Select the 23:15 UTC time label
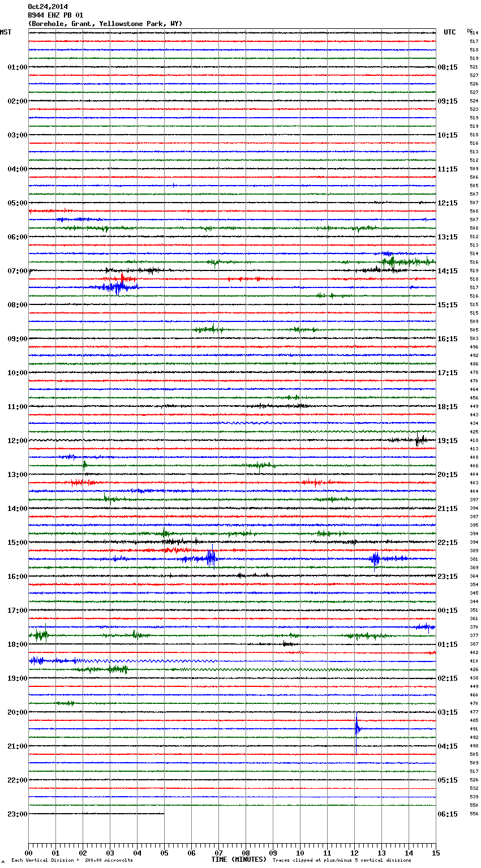This screenshot has height=868, width=481. [448, 577]
